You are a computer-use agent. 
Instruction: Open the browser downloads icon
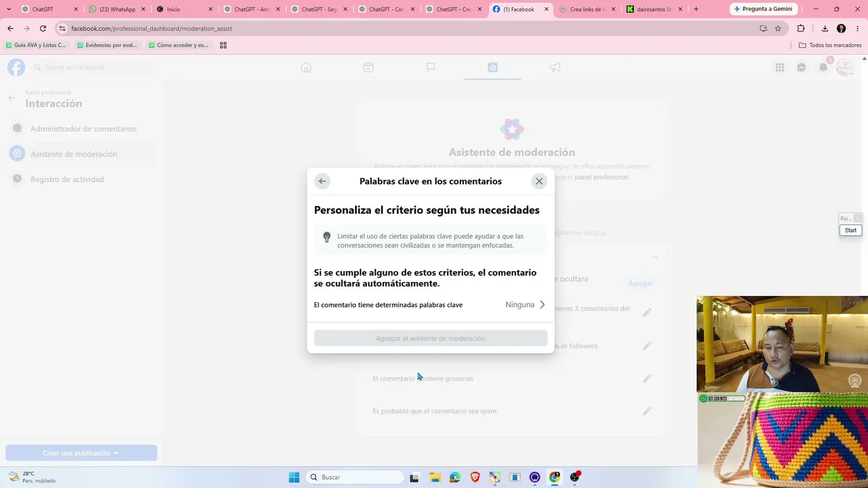pyautogui.click(x=825, y=28)
